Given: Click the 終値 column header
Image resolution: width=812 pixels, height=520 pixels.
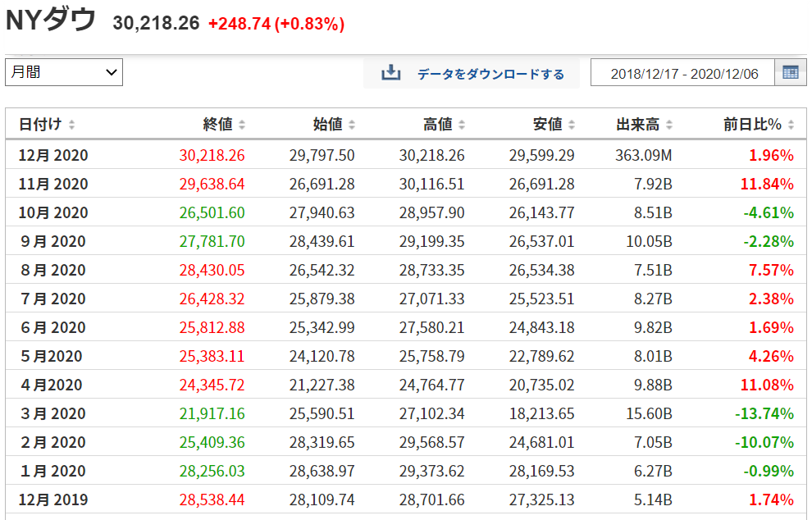Looking at the screenshot, I should coord(218,125).
